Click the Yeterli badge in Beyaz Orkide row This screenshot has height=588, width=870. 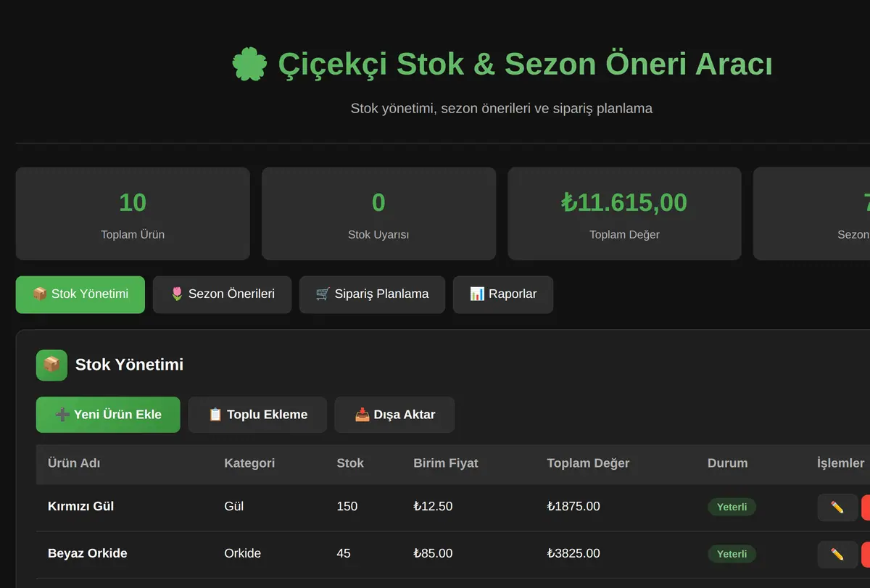coord(732,554)
